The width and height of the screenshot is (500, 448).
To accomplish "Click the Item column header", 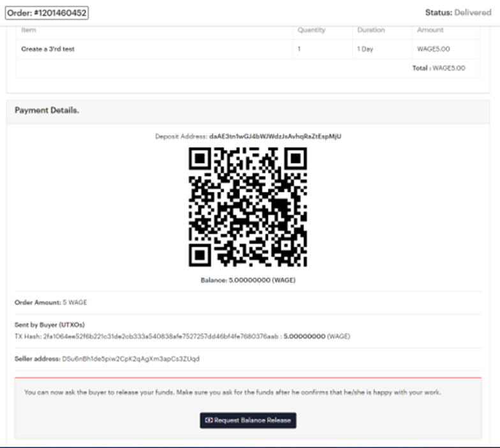I will 29,30.
